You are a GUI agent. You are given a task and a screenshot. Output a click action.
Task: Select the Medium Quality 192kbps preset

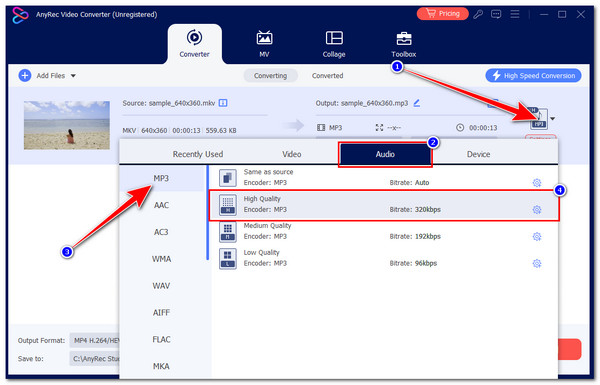point(384,232)
